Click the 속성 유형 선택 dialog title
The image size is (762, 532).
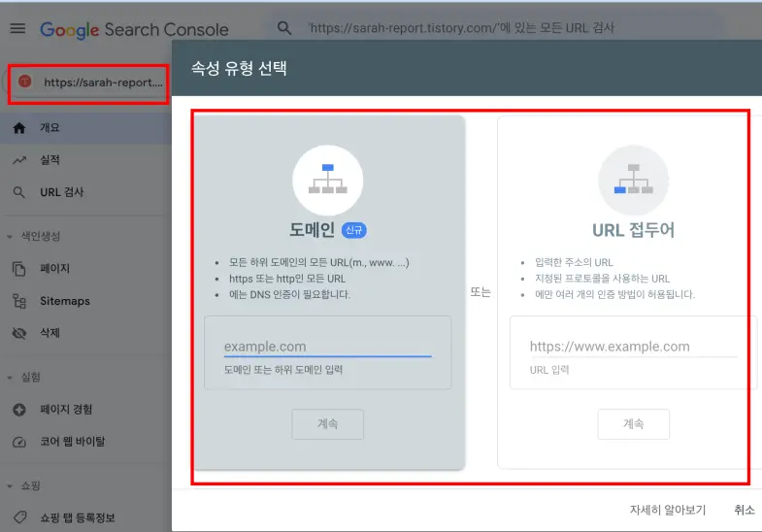tap(239, 68)
